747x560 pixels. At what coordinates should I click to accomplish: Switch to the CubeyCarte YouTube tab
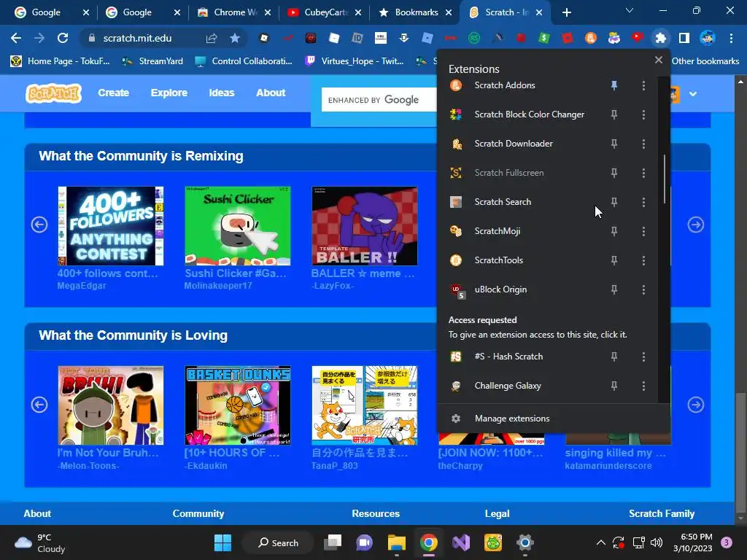(324, 12)
